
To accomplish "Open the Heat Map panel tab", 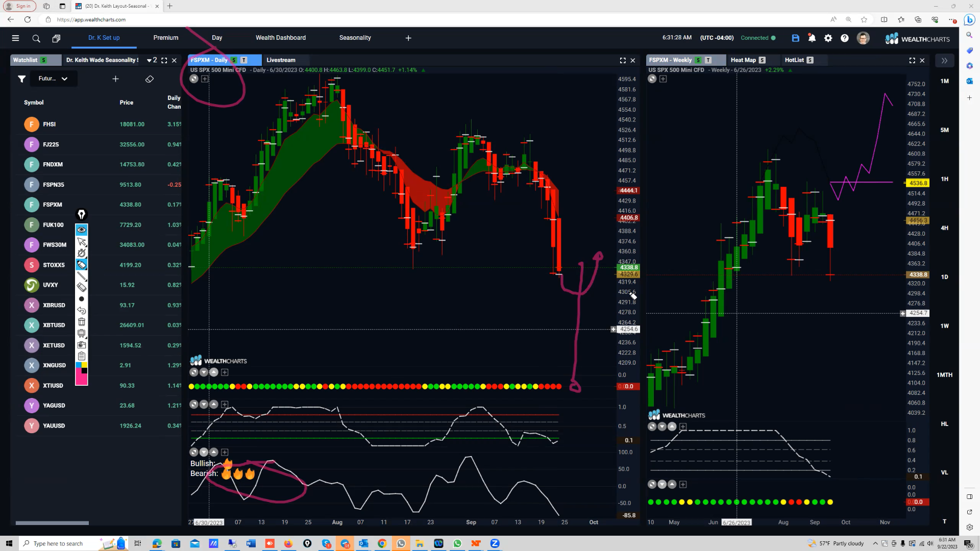I will [x=743, y=60].
